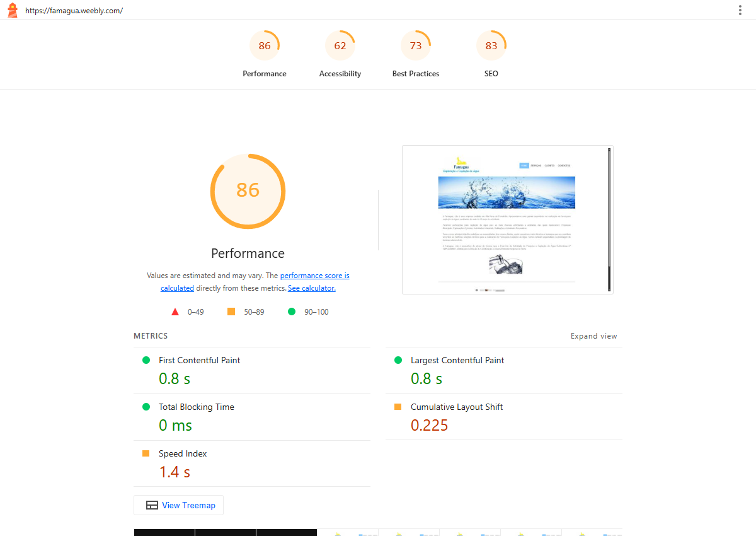Click the large 86 performance gauge
756x536 pixels.
[248, 190]
